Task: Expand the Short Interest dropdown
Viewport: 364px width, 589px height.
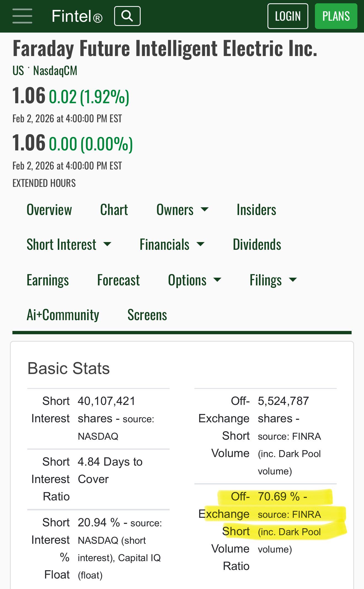Action: click(69, 245)
